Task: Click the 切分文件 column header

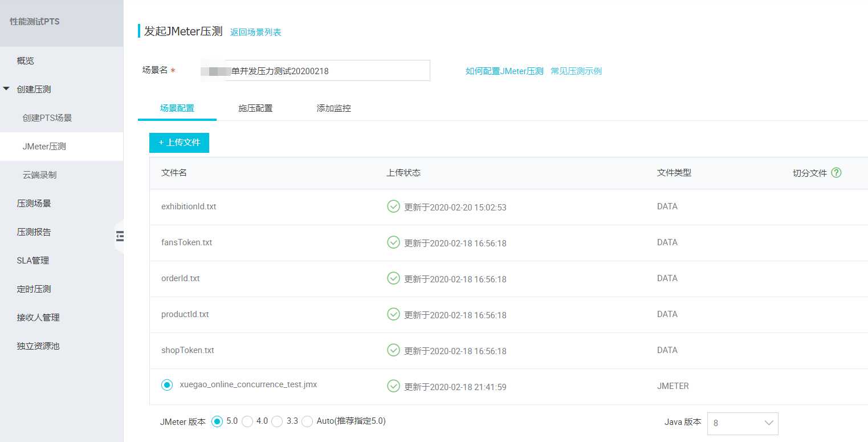Action: tap(810, 173)
